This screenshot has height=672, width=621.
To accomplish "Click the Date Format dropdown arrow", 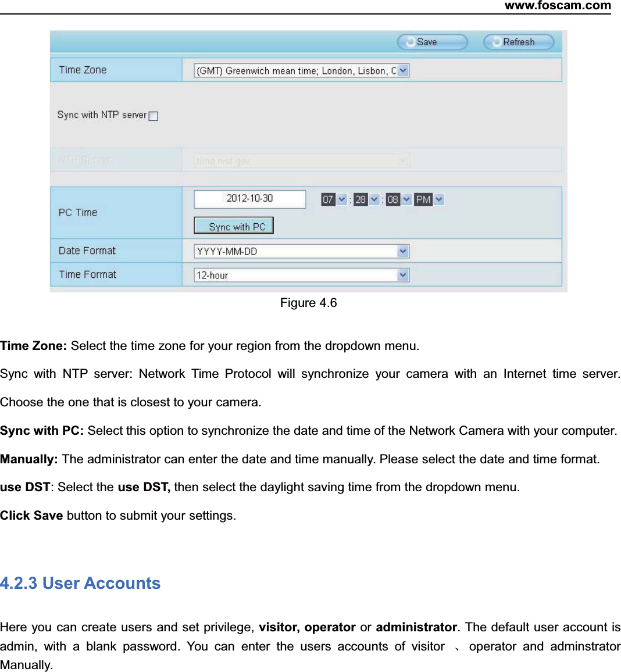I will pos(403,251).
